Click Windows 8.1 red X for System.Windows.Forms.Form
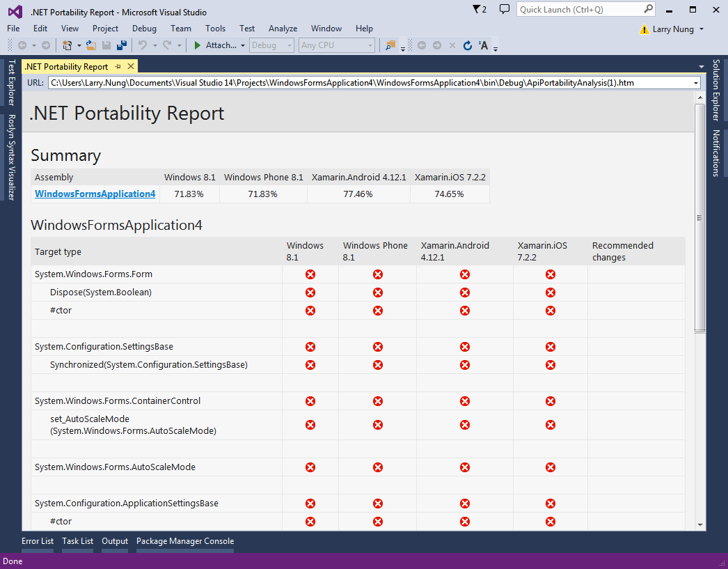This screenshot has width=728, height=569. pos(310,274)
